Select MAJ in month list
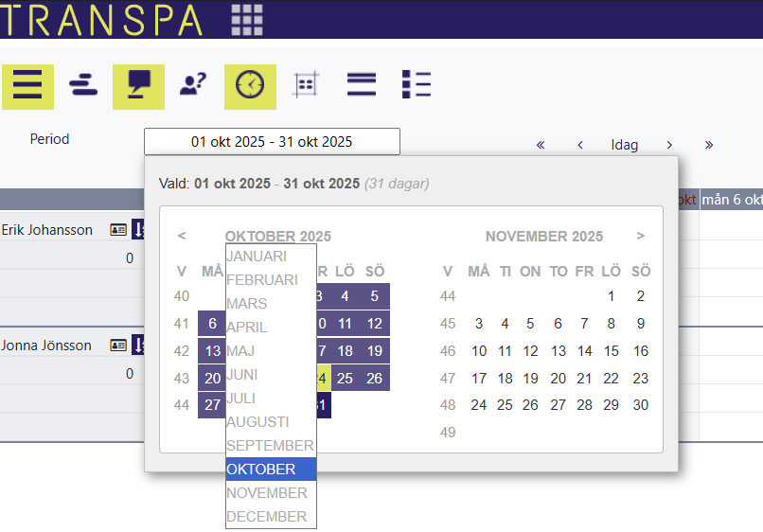Viewport: 763px width, 532px height. tap(271, 351)
